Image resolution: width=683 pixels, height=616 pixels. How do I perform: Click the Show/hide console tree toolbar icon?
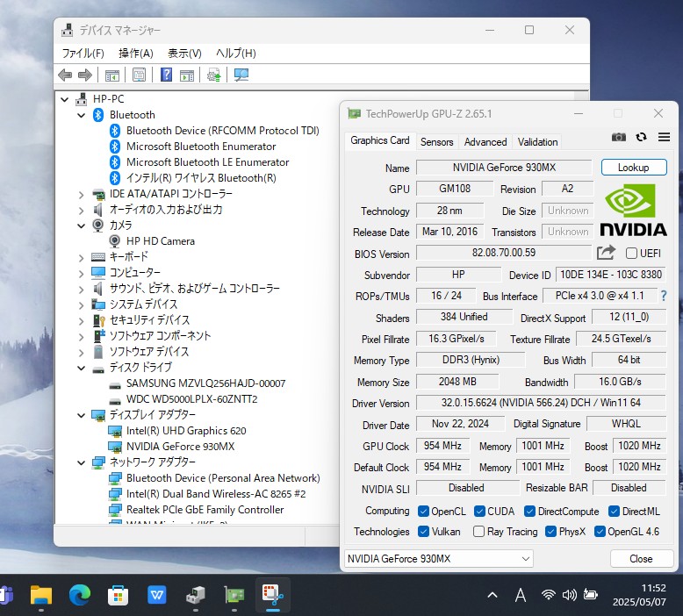pos(112,75)
